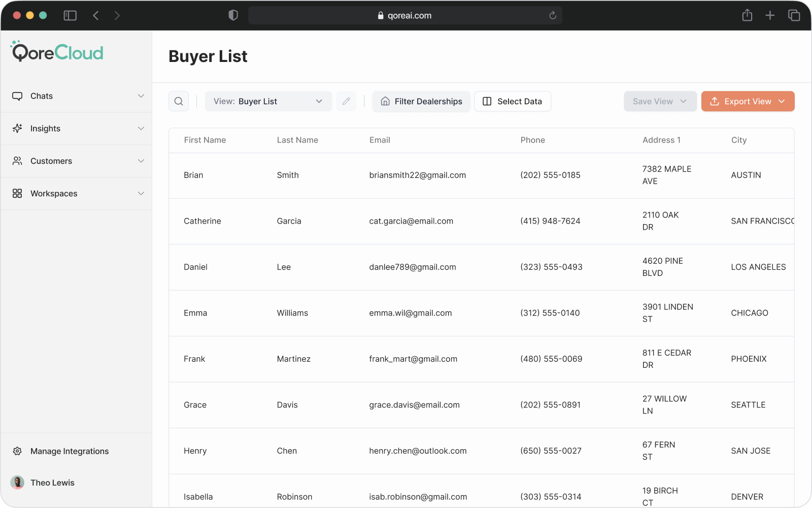This screenshot has width=812, height=508.
Task: Click the search magnifier icon in toolbar
Action: click(x=179, y=101)
